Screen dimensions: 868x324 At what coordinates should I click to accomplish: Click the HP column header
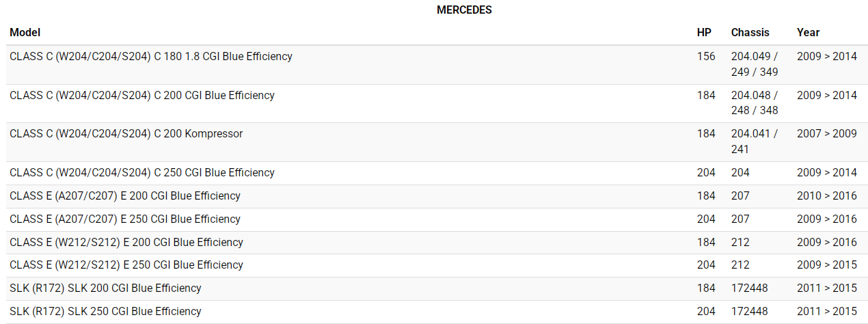pos(704,32)
